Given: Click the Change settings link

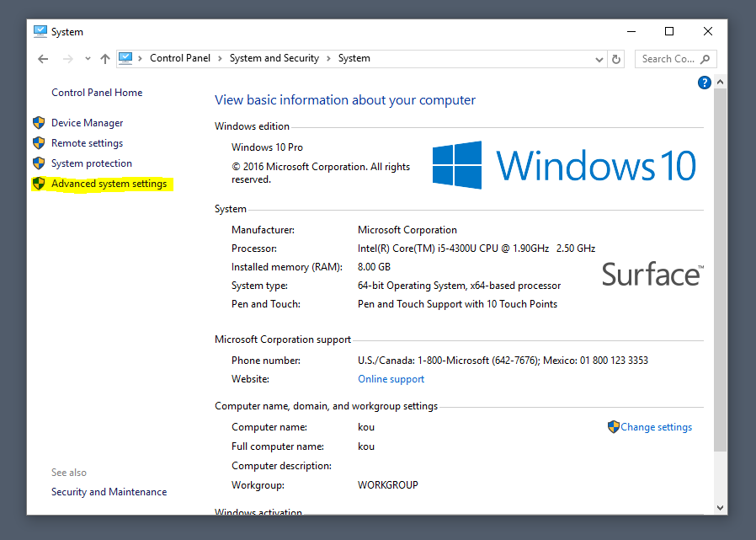Looking at the screenshot, I should click(656, 426).
